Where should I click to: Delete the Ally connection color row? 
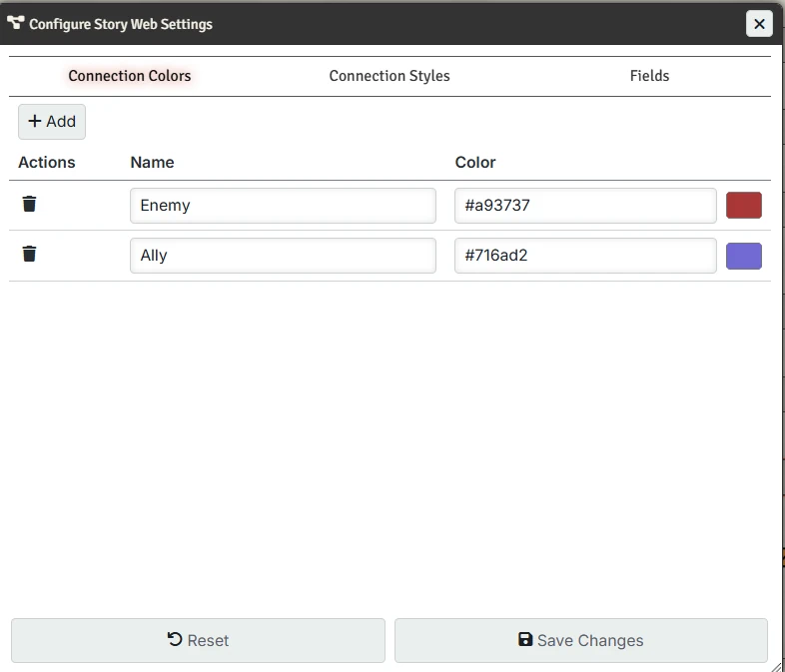(x=30, y=255)
